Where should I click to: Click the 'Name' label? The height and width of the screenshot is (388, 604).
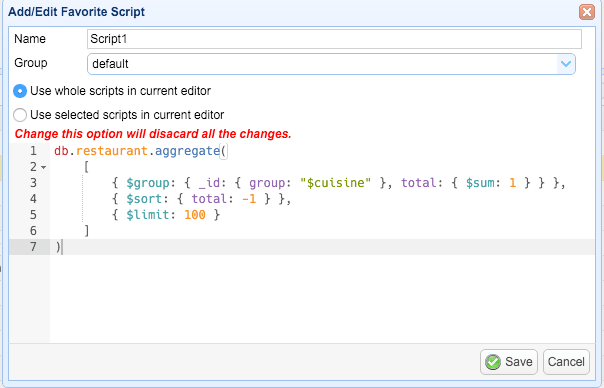point(30,39)
